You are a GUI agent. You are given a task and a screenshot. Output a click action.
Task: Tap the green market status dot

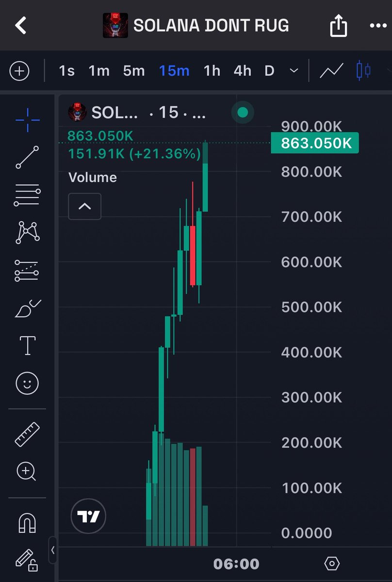tap(243, 113)
